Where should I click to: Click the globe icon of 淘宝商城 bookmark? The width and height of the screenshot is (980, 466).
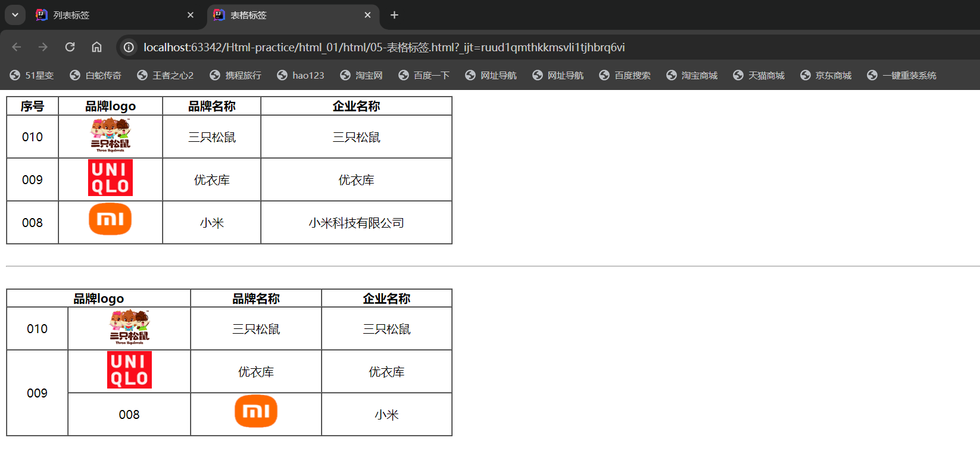(x=672, y=75)
